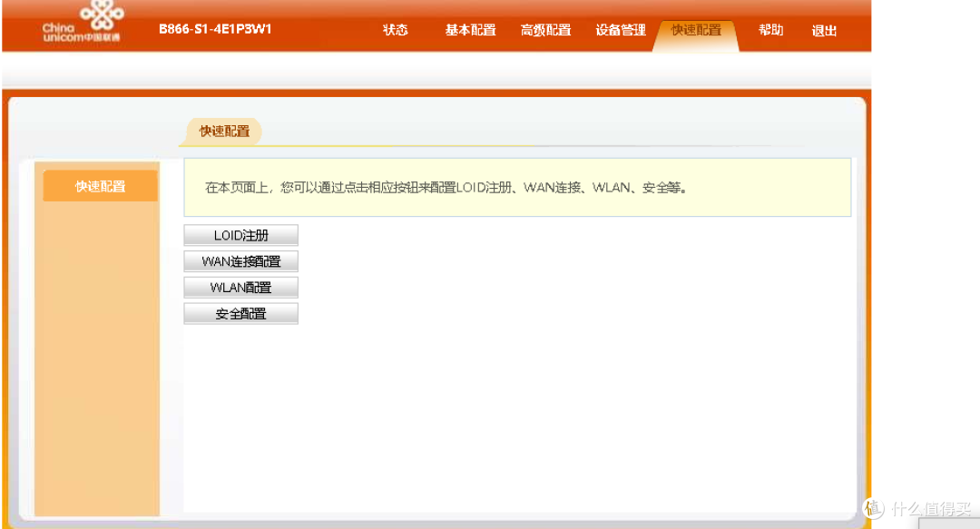980x529 pixels.
Task: Open WAN连接配置 button
Action: (x=240, y=261)
